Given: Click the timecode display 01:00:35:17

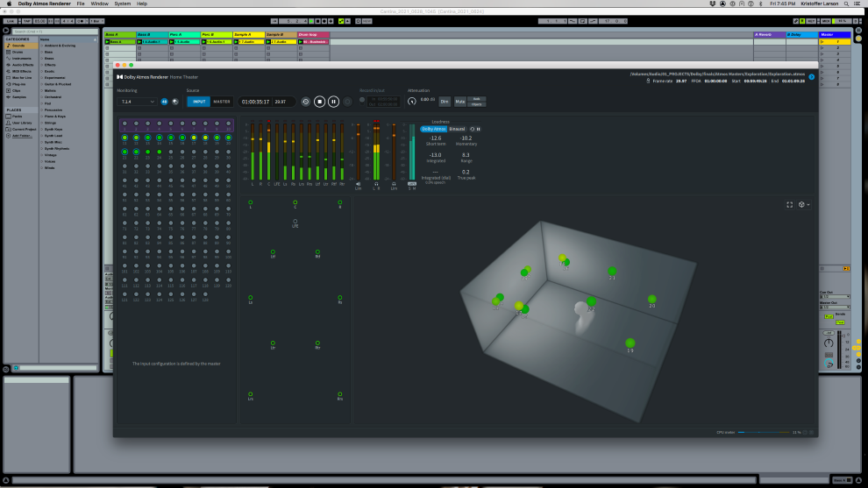Looking at the screenshot, I should pyautogui.click(x=256, y=102).
